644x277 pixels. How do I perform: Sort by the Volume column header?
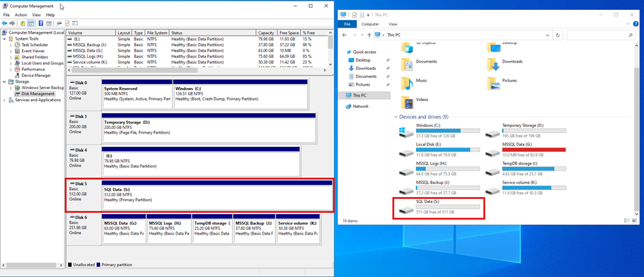(91, 33)
